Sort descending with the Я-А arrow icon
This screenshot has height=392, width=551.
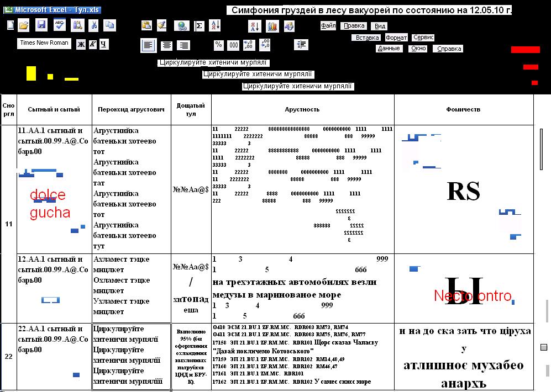coord(254,26)
